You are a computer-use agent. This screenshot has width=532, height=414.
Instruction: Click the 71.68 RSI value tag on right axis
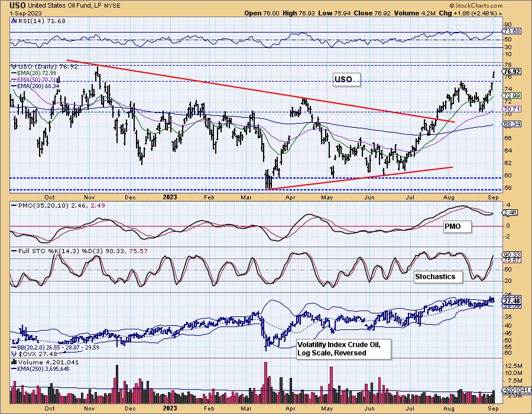(x=512, y=31)
